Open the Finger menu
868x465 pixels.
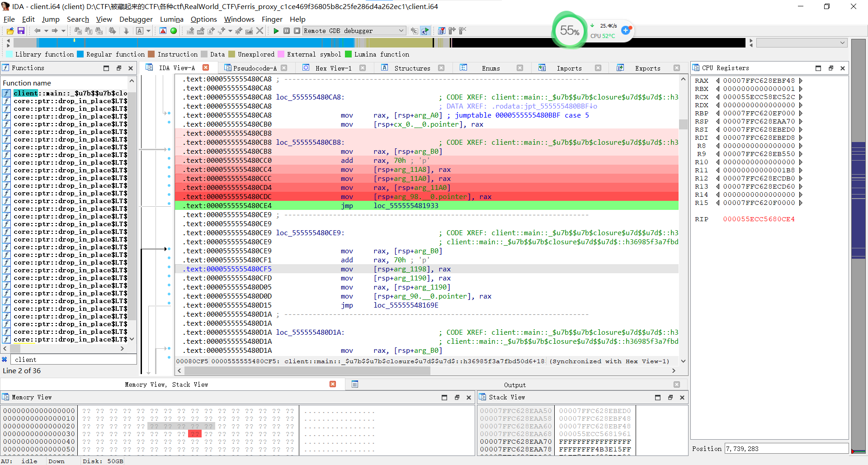click(272, 19)
